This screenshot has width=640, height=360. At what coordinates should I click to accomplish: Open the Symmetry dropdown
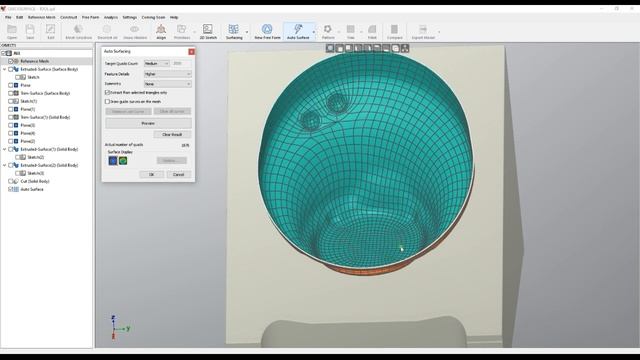168,84
